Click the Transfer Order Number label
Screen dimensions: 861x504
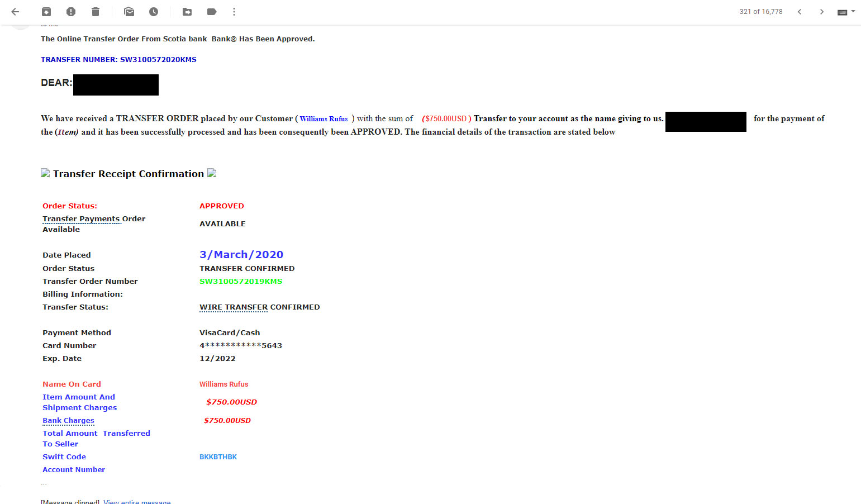(x=90, y=281)
